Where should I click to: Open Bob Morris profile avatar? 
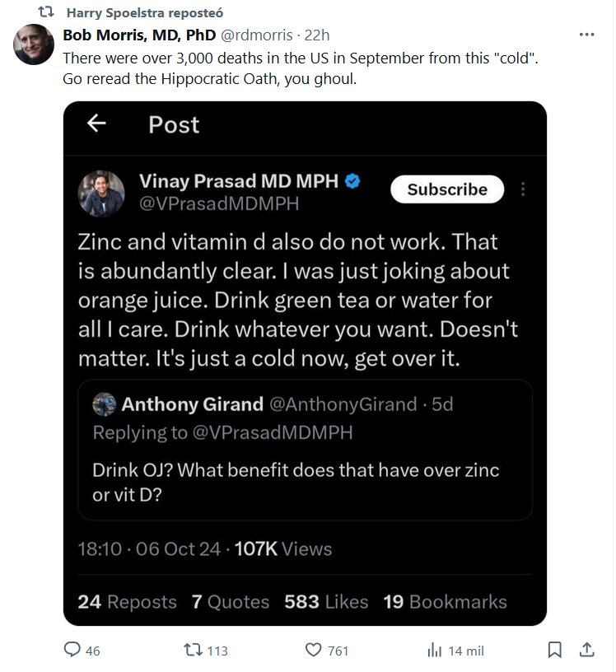[34, 45]
